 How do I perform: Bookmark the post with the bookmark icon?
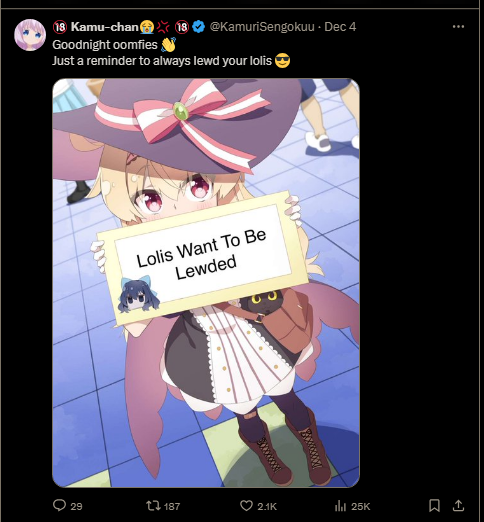[434, 505]
